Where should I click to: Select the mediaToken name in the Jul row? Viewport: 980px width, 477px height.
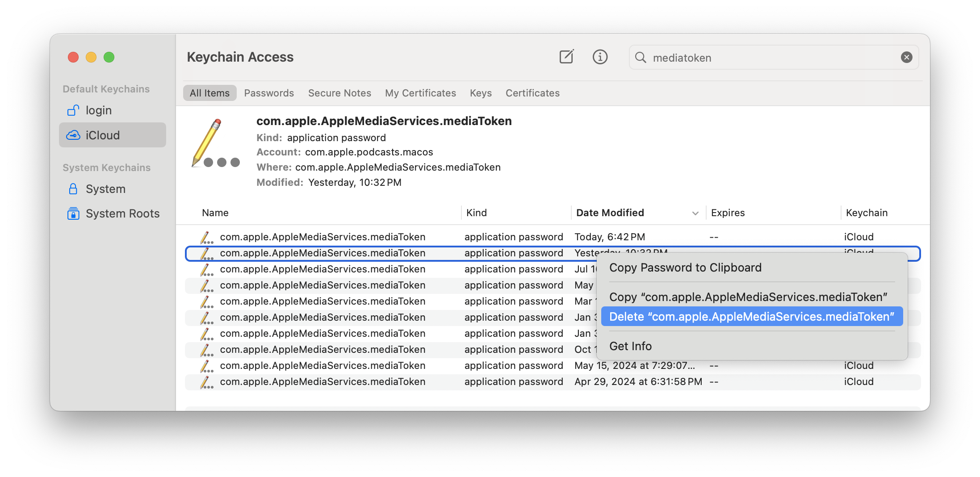point(322,269)
